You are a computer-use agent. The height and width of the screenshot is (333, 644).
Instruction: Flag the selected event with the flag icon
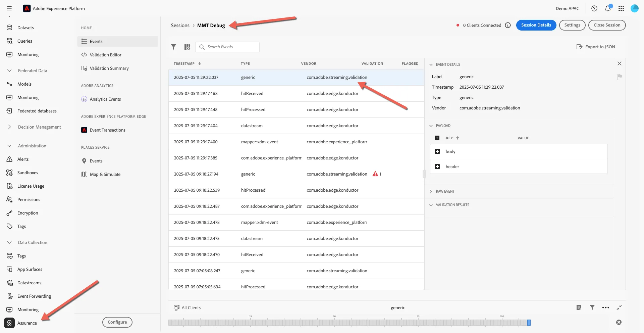click(x=620, y=77)
